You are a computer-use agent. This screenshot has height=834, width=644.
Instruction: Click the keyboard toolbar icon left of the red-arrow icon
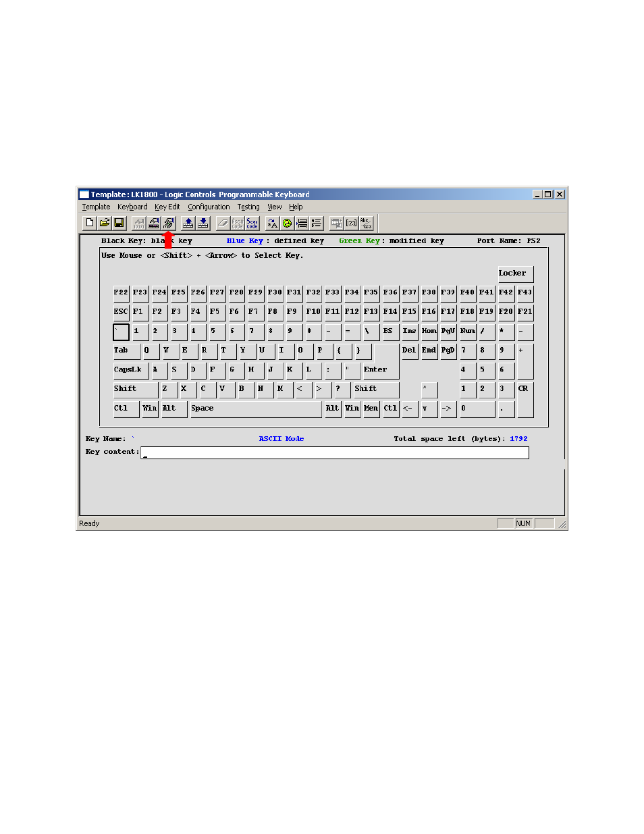(x=154, y=223)
